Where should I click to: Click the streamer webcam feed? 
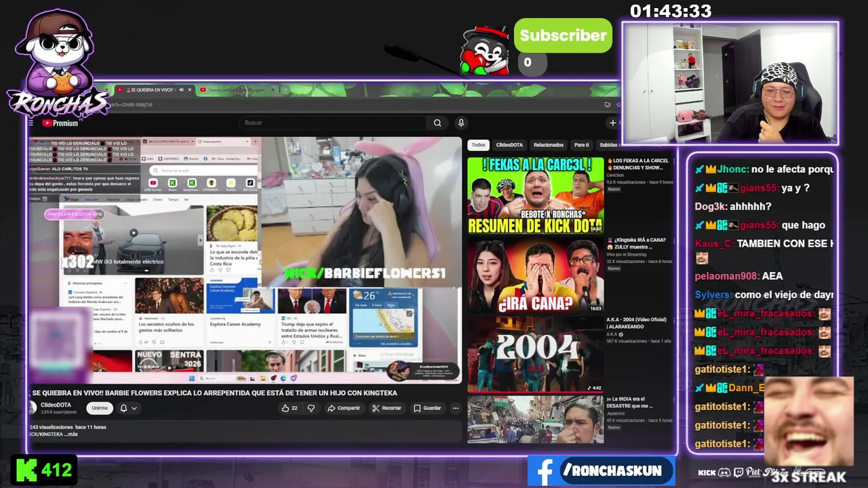(730, 83)
